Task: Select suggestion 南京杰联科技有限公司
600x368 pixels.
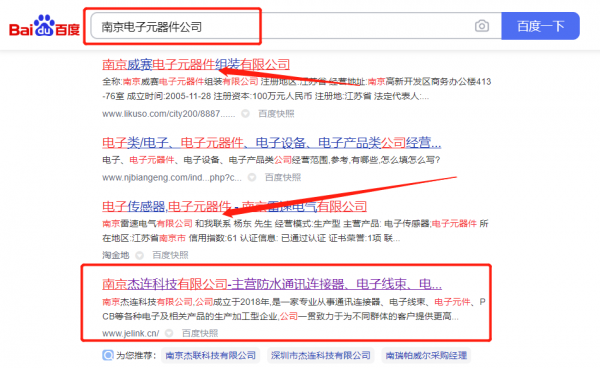Action: point(210,355)
